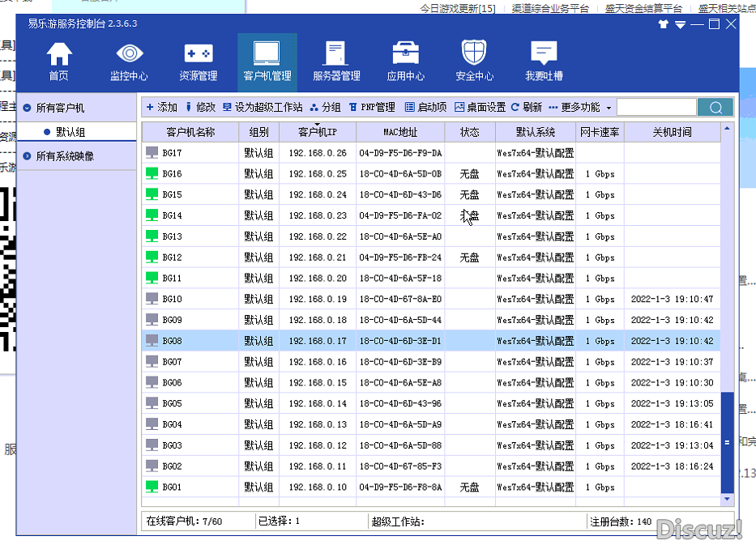Open 安全中心 shield icon
The height and width of the screenshot is (549, 756).
[474, 53]
